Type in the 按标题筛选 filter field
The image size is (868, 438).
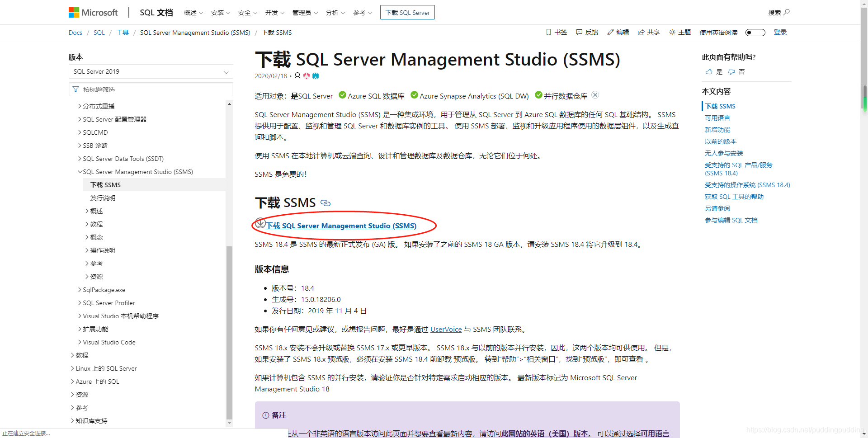coord(151,89)
